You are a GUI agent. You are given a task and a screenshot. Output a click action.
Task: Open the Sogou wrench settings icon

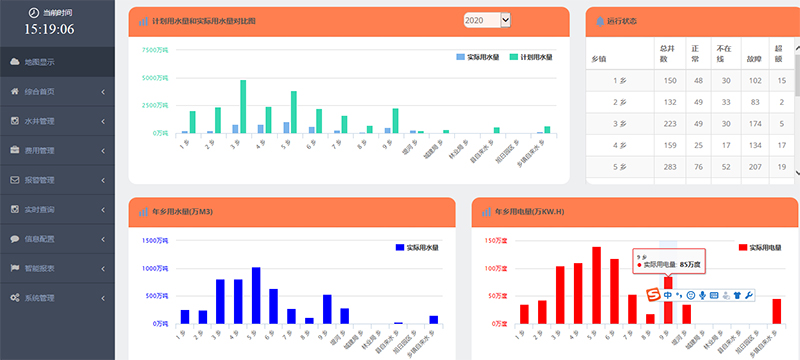[x=748, y=295]
